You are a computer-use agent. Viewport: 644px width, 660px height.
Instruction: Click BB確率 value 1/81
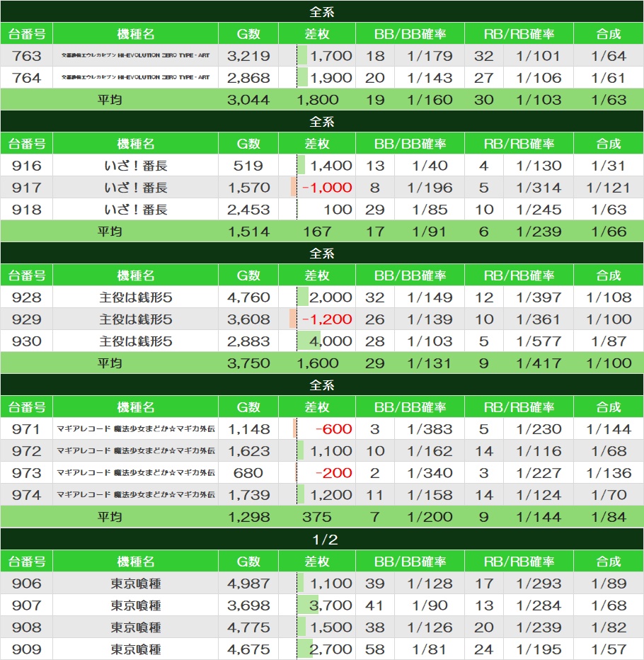(430, 649)
